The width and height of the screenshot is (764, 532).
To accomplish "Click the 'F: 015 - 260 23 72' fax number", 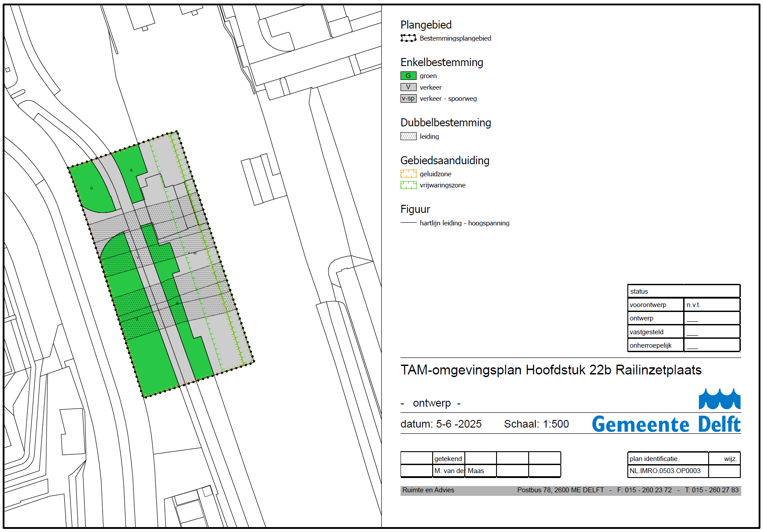I will pyautogui.click(x=644, y=490).
